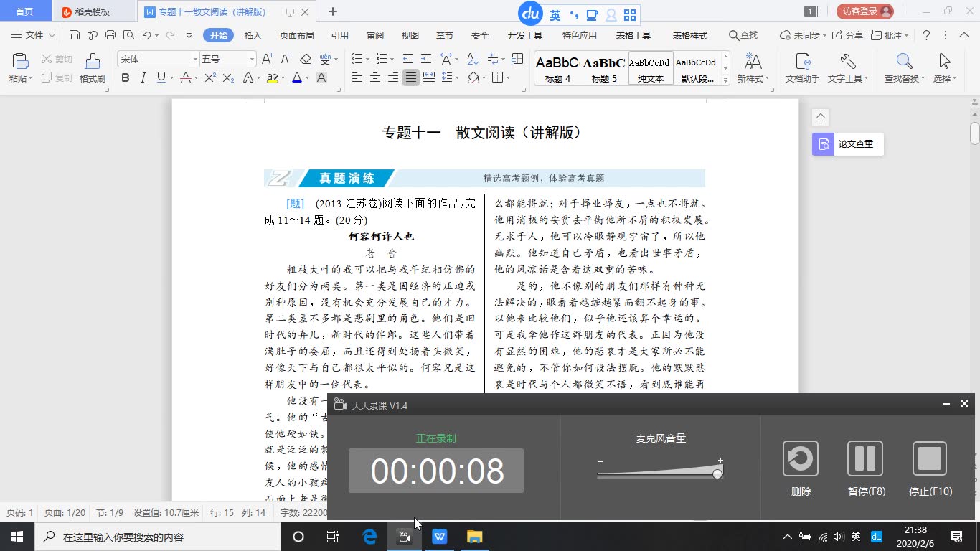Click the Sort A-Z icon
The image size is (980, 551).
pos(473,59)
